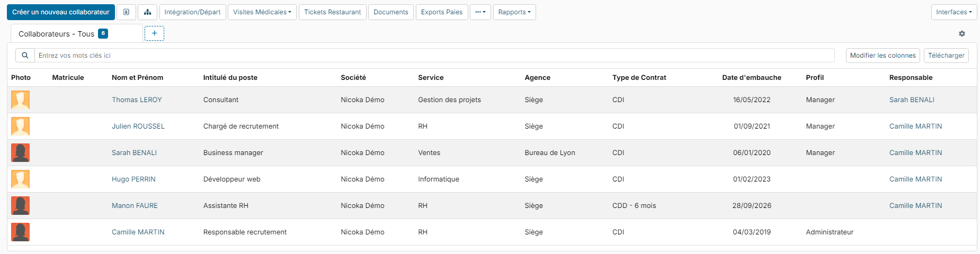
Task: Sort by Service column header
Action: coord(431,77)
